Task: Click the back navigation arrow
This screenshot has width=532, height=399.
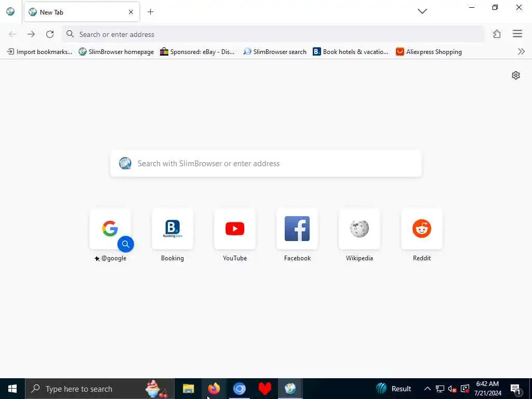Action: (12, 34)
